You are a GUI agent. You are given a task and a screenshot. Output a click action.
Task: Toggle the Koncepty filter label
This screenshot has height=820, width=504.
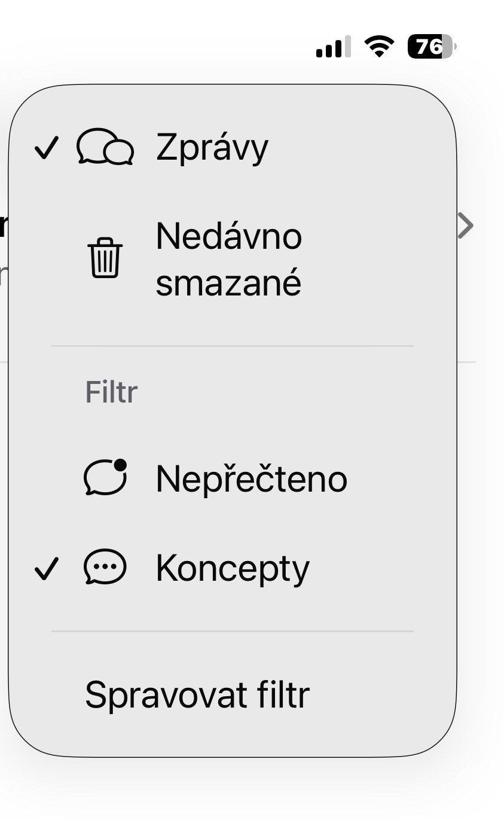click(x=233, y=568)
